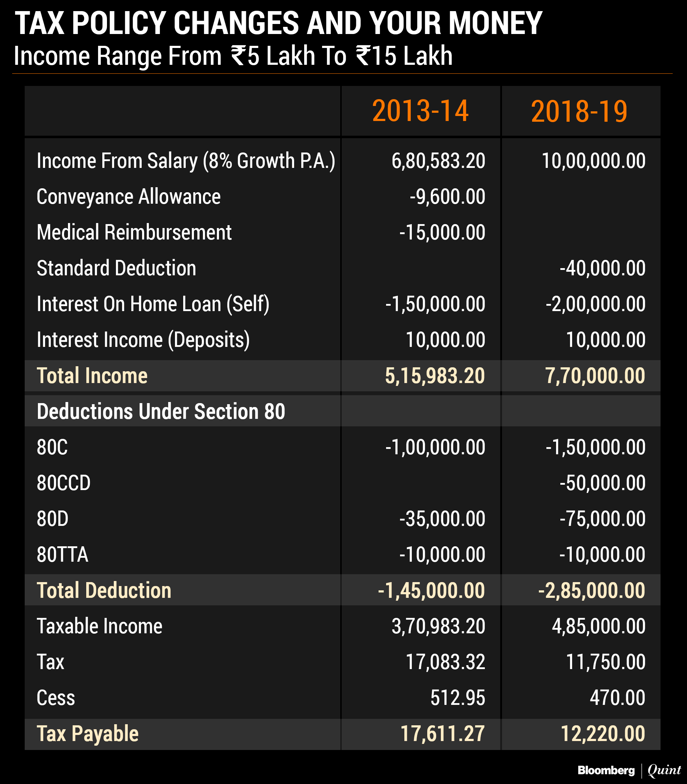Click the Cess value 470.00
The height and width of the screenshot is (784, 687).
[617, 698]
